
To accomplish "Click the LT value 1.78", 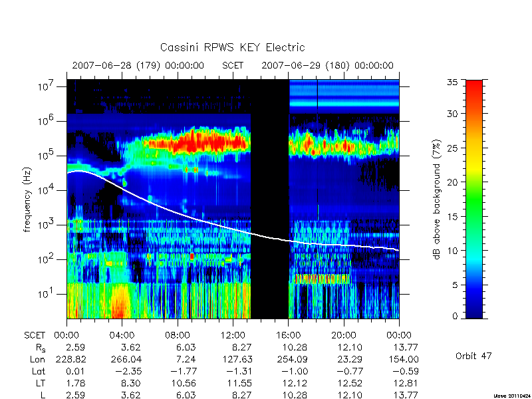I will [x=75, y=384].
